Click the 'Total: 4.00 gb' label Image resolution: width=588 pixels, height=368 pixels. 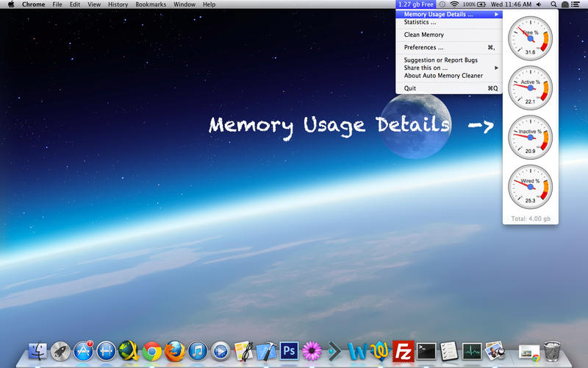[x=531, y=219]
